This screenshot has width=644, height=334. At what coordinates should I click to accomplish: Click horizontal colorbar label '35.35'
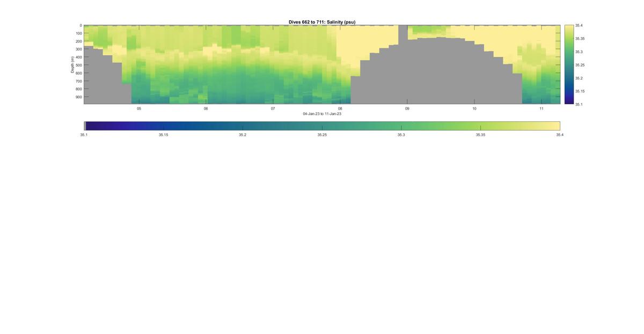[x=480, y=135]
